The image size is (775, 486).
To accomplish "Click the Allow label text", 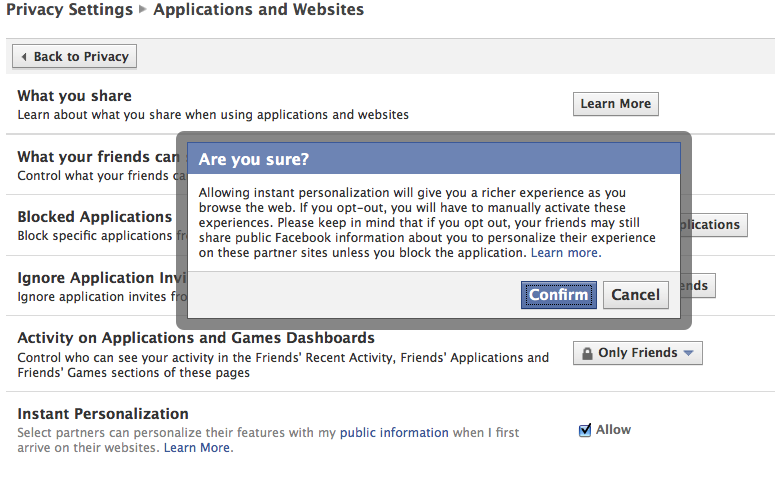I will [x=613, y=430].
